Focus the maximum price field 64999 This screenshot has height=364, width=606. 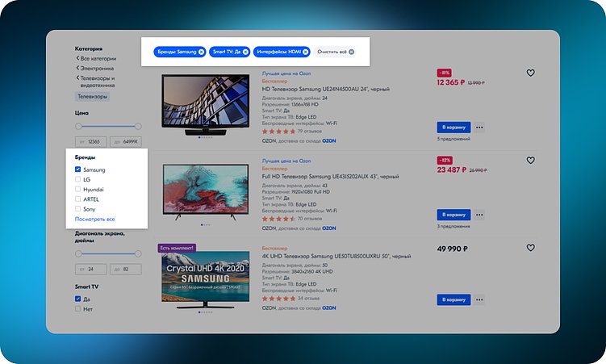(x=126, y=142)
